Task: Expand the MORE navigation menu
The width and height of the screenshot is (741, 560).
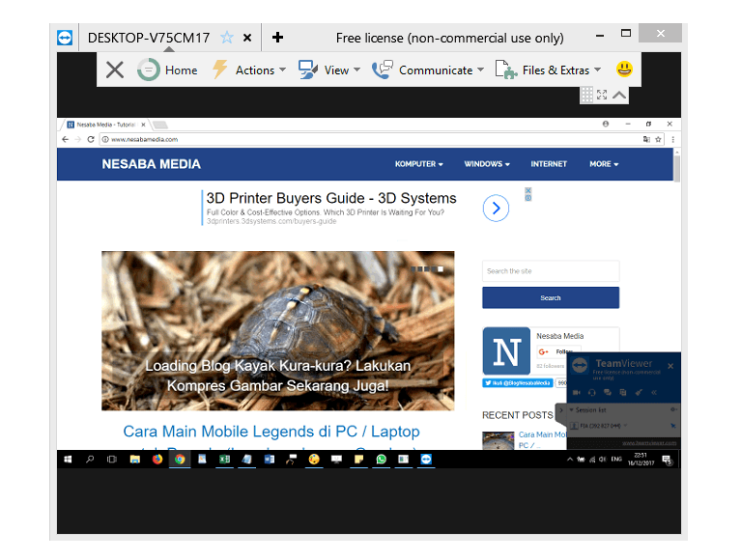Action: coord(604,164)
